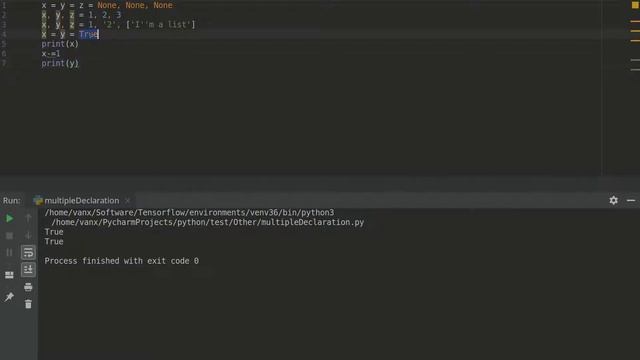
Task: Click the down arrow in the Run panel
Action: point(28,236)
